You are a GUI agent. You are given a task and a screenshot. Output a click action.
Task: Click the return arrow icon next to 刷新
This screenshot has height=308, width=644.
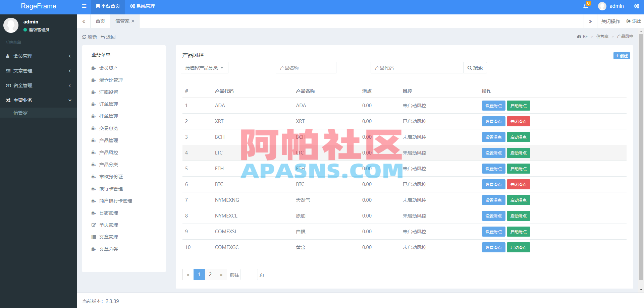103,37
